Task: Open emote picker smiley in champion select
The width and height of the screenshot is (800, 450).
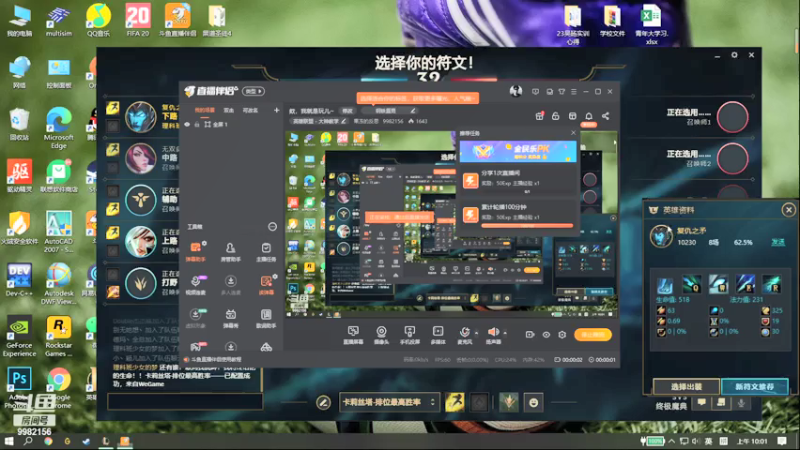Action: click(x=534, y=403)
